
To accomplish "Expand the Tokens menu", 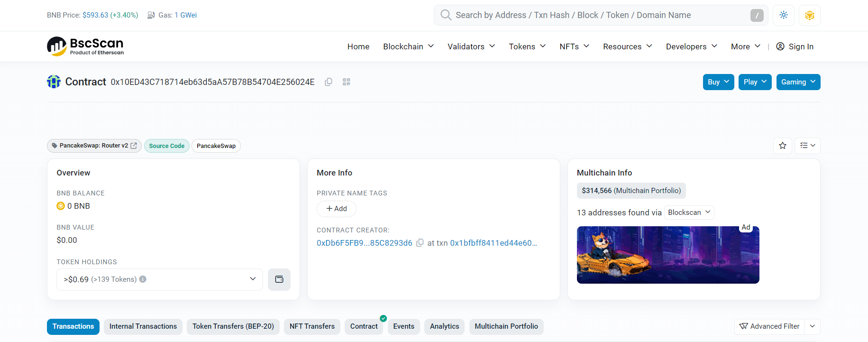I will (x=527, y=46).
